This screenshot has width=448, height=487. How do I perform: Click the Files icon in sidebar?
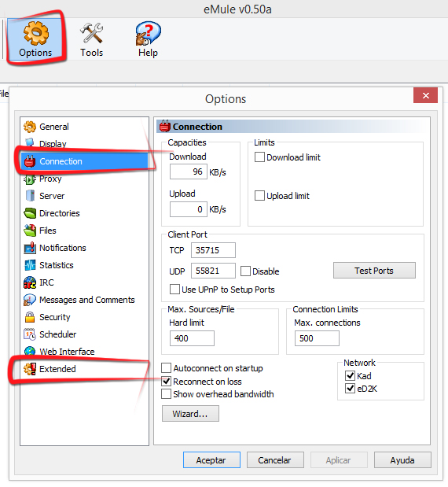tap(30, 231)
